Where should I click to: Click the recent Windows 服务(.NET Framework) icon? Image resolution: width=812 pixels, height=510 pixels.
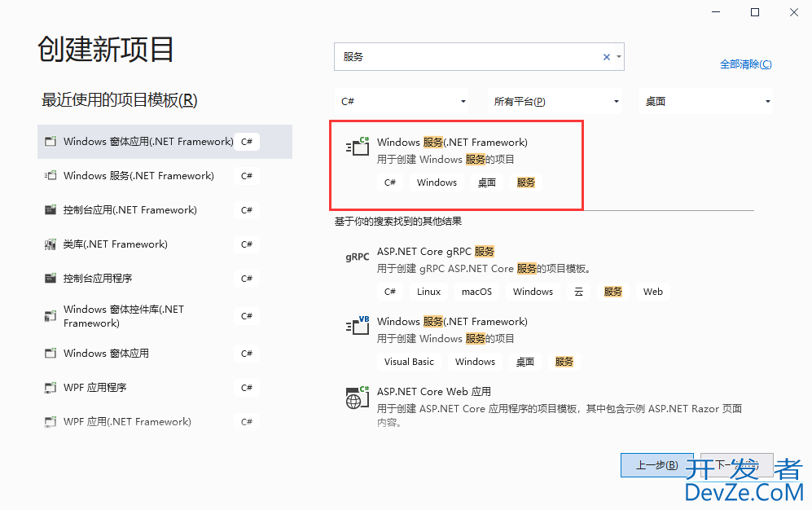pyautogui.click(x=50, y=175)
